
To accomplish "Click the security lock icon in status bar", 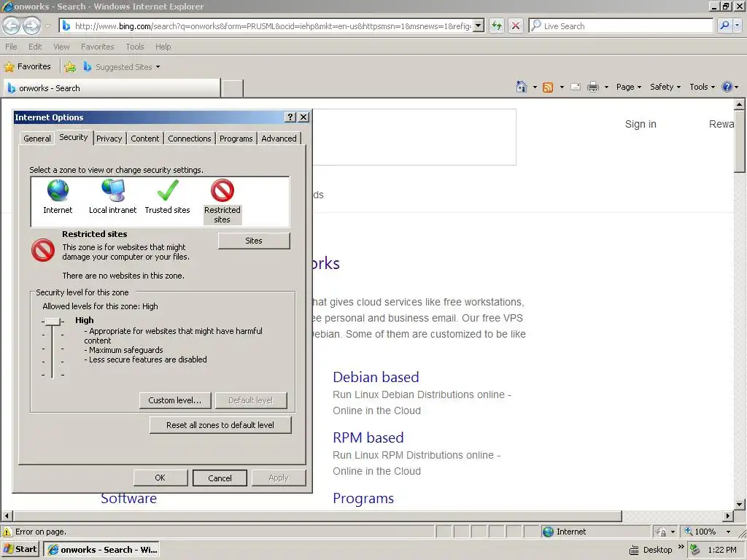I will (x=661, y=532).
